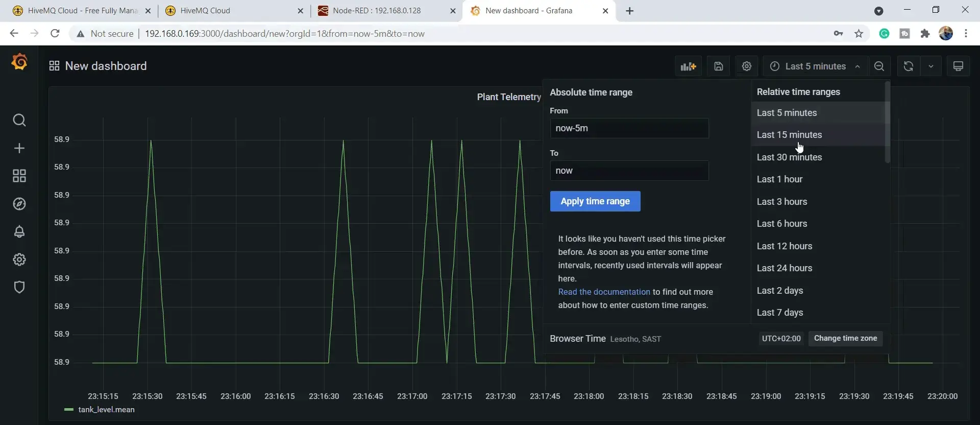Click the New dashboard title
Viewport: 980px width, 425px height.
[106, 66]
